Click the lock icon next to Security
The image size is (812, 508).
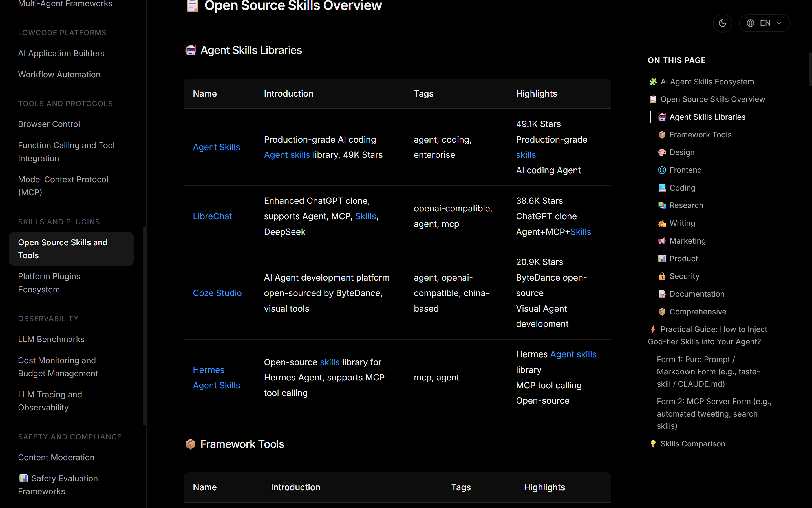662,276
